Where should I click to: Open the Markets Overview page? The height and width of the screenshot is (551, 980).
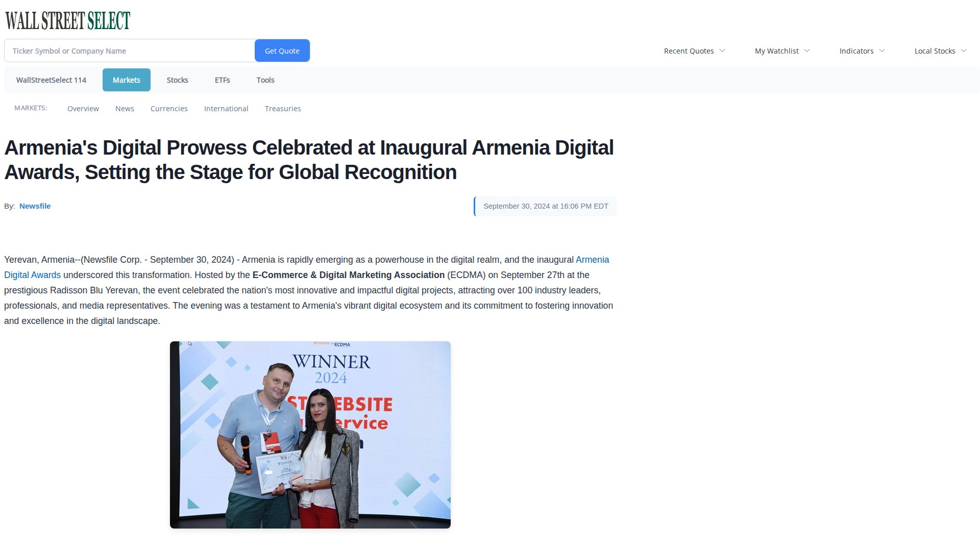(x=83, y=108)
